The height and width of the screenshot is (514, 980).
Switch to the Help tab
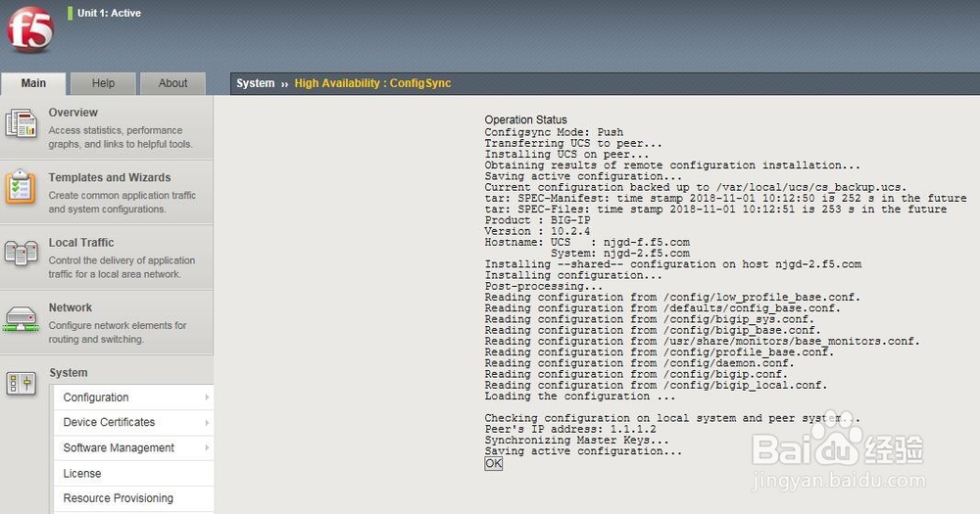click(103, 83)
